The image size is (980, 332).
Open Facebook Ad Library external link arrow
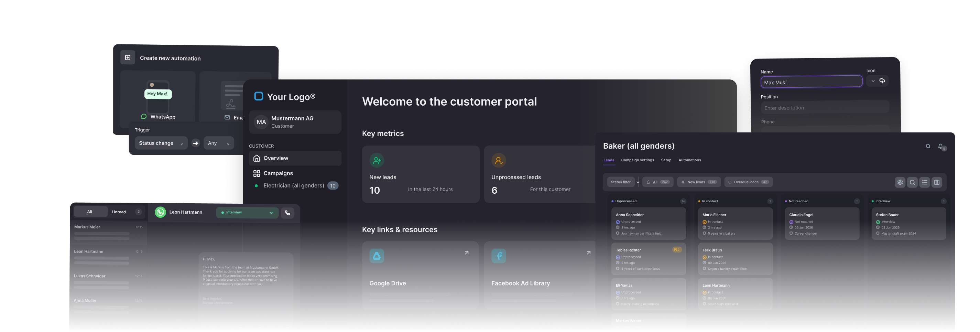point(588,253)
